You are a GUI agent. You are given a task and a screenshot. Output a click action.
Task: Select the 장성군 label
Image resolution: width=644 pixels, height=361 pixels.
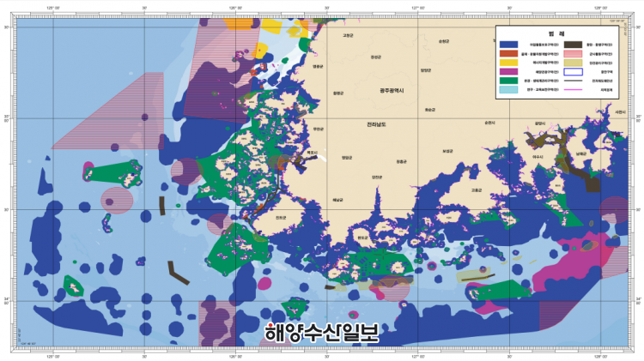click(x=376, y=57)
